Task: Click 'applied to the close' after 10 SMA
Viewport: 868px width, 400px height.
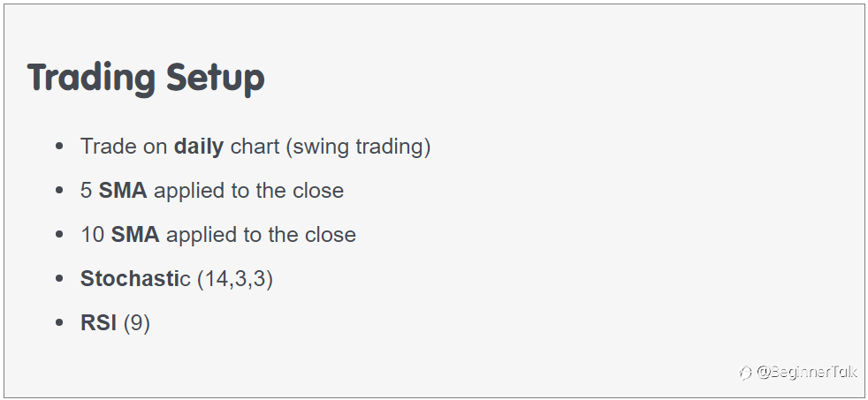Action: 261,235
